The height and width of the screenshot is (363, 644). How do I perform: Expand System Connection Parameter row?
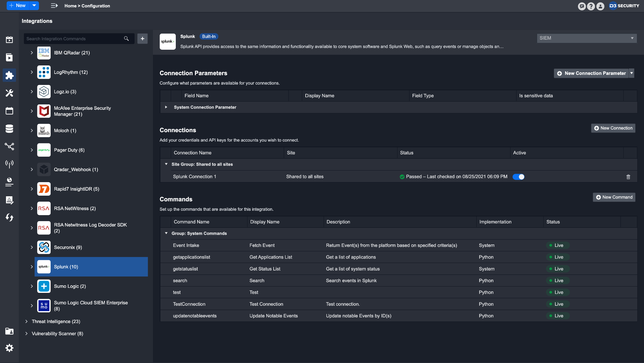166,107
